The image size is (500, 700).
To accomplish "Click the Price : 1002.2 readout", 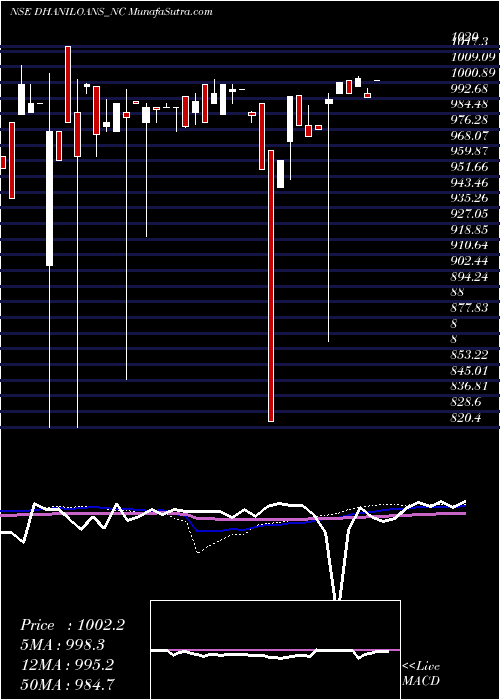I will coord(72,625).
